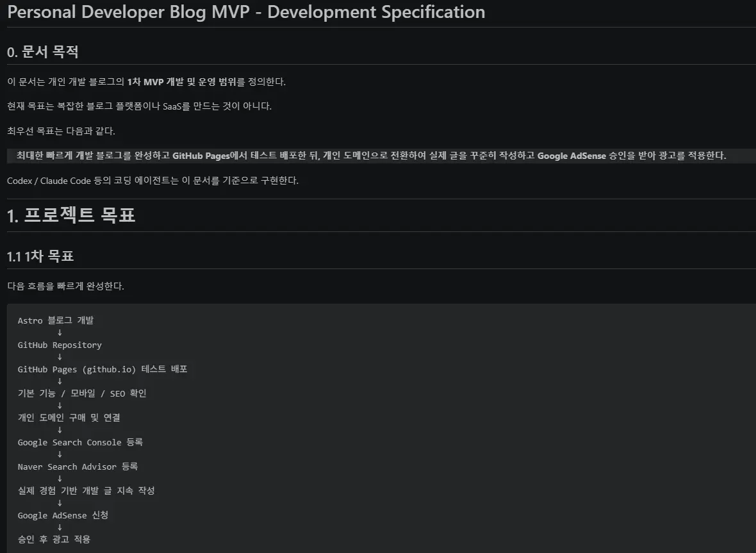Click the line "최우선 목표는 다음과 같다."
The width and height of the screenshot is (756, 553).
pyautogui.click(x=62, y=131)
